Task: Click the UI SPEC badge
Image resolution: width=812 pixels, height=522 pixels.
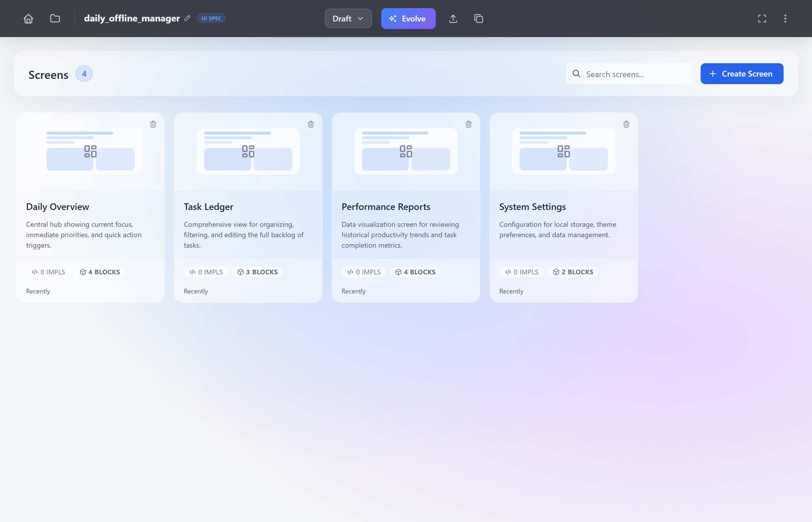Action: coord(211,18)
